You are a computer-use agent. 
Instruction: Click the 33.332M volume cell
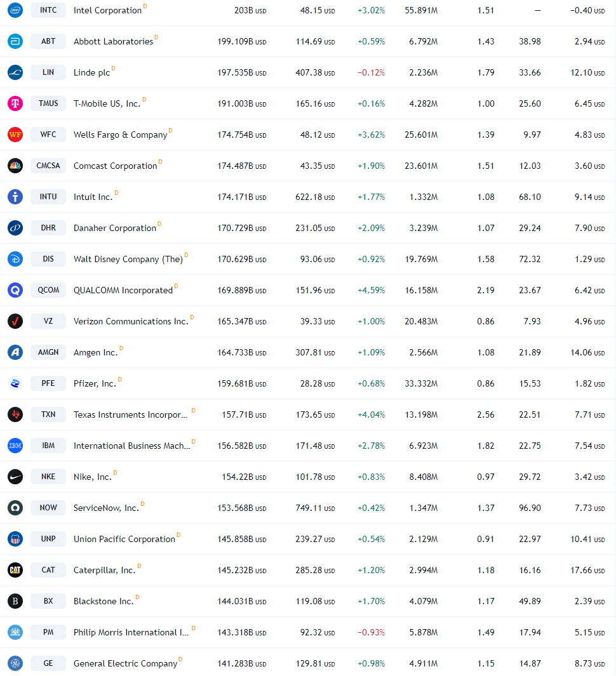421,383
